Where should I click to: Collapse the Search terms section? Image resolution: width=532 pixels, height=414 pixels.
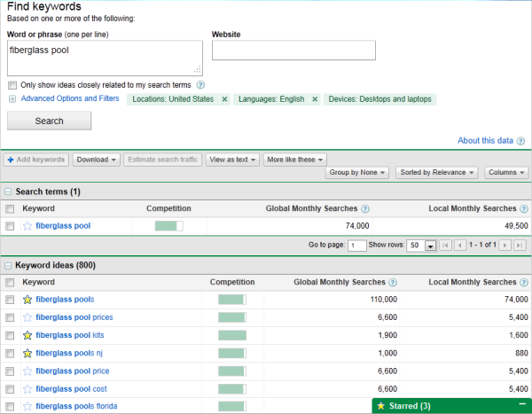(8, 191)
